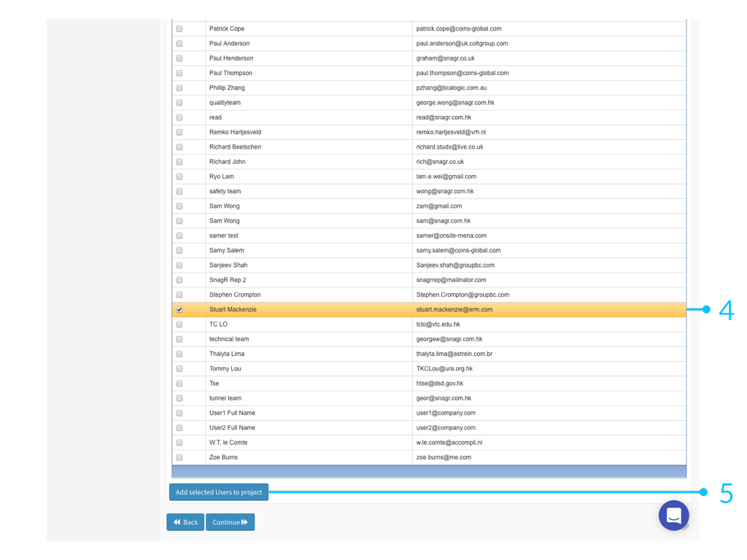Click the name safety team

tap(225, 191)
